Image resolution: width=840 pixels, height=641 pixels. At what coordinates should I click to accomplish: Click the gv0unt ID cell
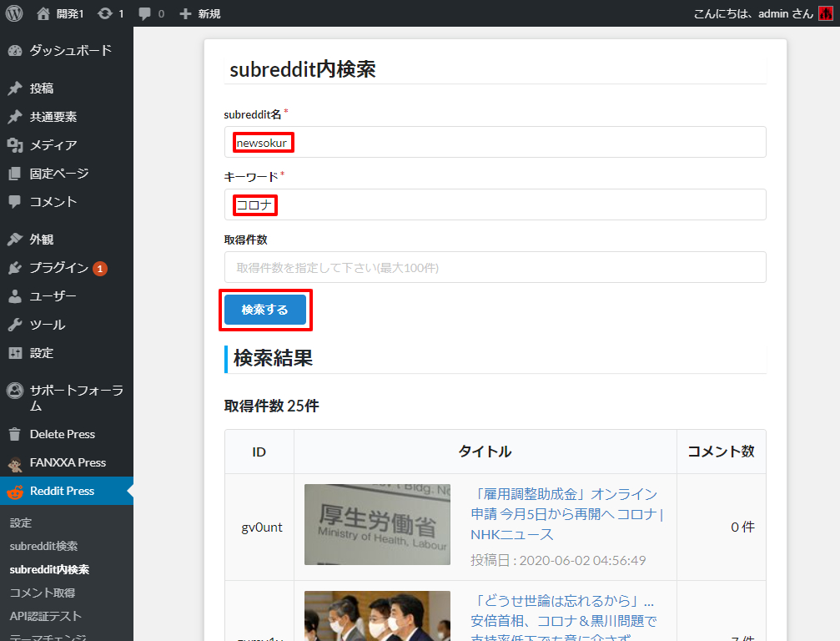[261, 527]
